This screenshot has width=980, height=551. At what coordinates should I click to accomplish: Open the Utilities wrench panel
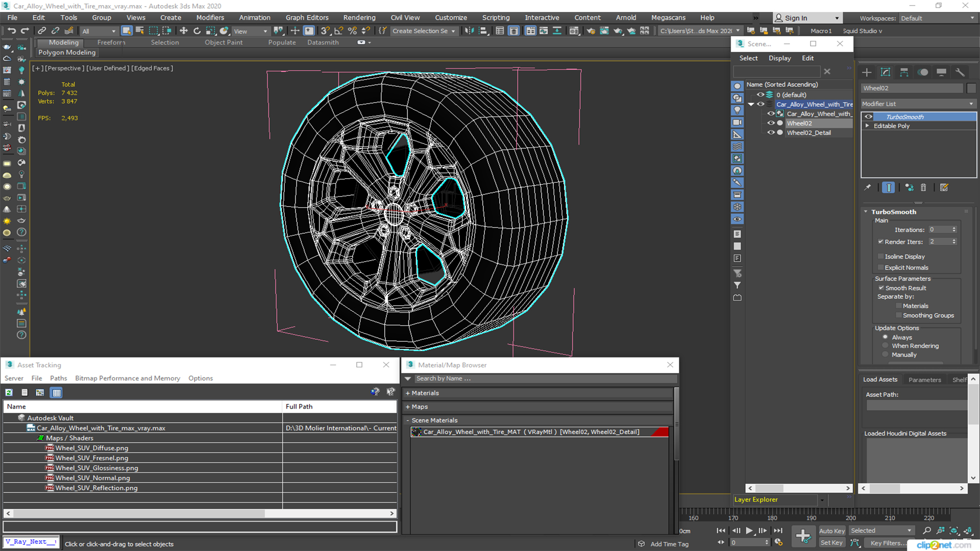pyautogui.click(x=960, y=72)
